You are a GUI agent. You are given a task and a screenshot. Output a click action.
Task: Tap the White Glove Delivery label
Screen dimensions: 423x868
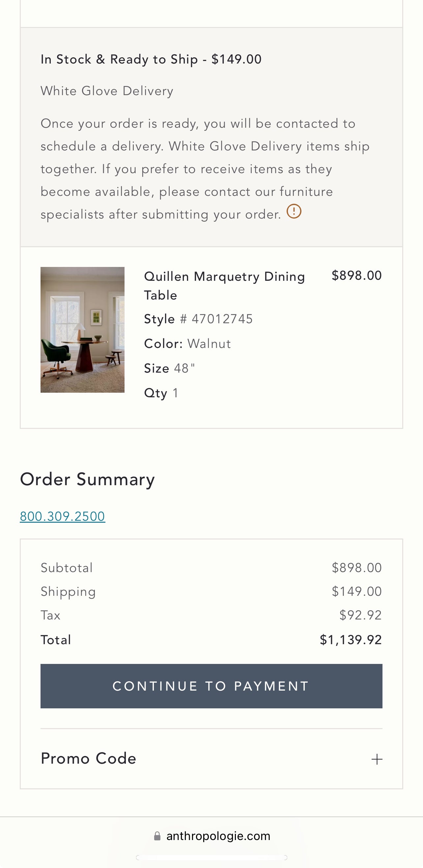[107, 91]
